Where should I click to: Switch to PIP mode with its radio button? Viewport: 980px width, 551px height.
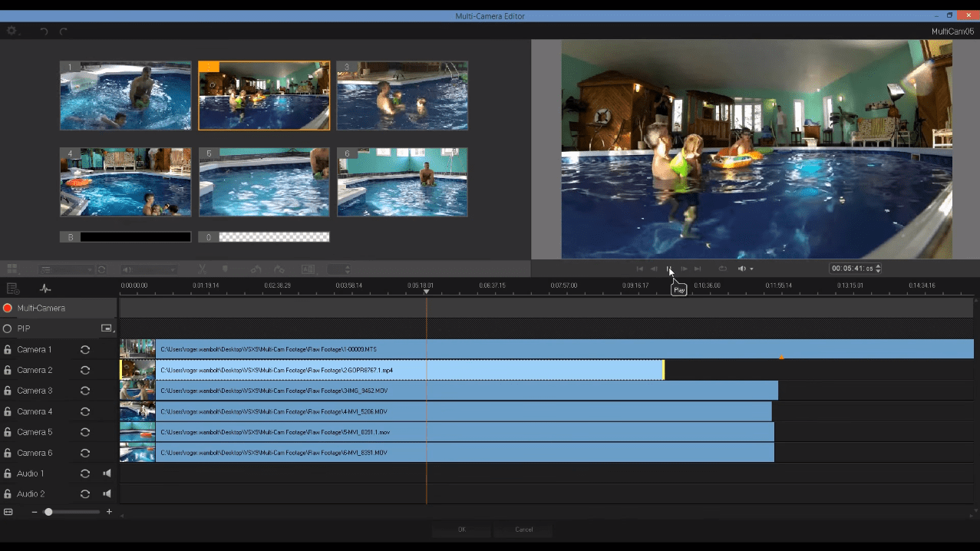pyautogui.click(x=6, y=328)
